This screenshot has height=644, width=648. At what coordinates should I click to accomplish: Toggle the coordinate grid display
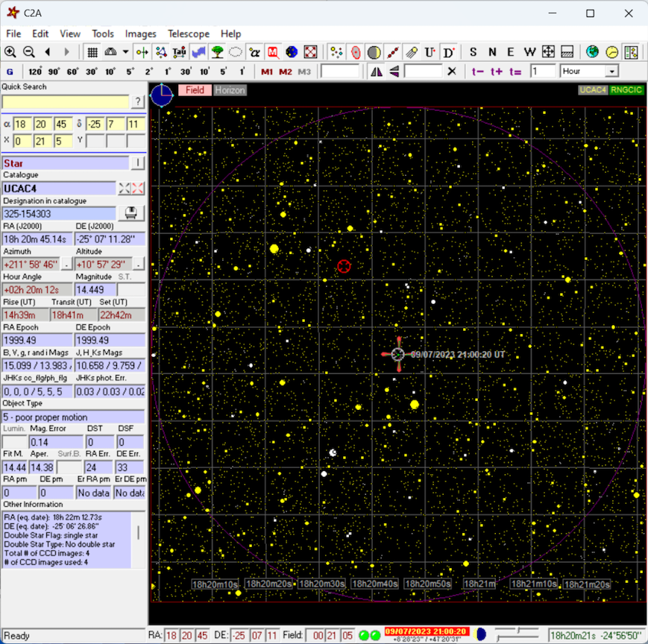92,52
